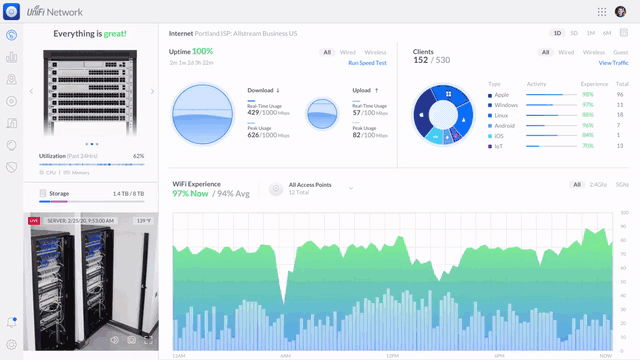The height and width of the screenshot is (360, 640).
Task: Select Wired filter under Uptime
Action: (348, 52)
